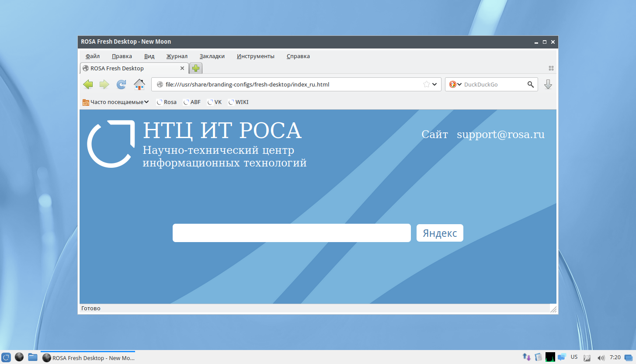Click the Яндекс search button
The image size is (636, 364).
440,233
